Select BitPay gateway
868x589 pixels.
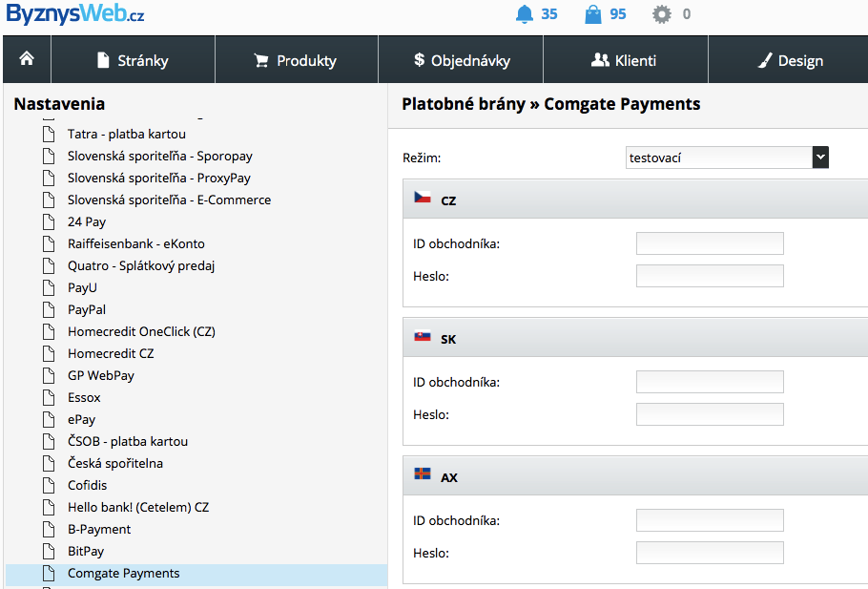tap(86, 552)
